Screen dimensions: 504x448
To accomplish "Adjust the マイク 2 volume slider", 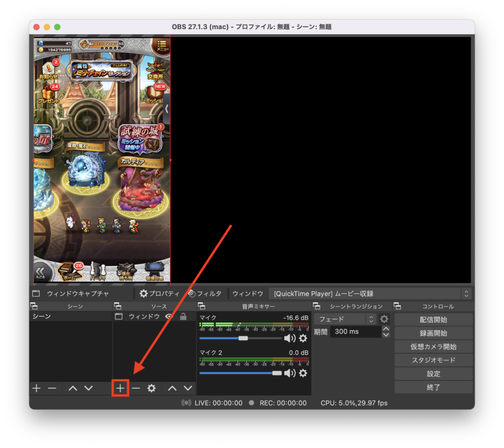I will 277,373.
